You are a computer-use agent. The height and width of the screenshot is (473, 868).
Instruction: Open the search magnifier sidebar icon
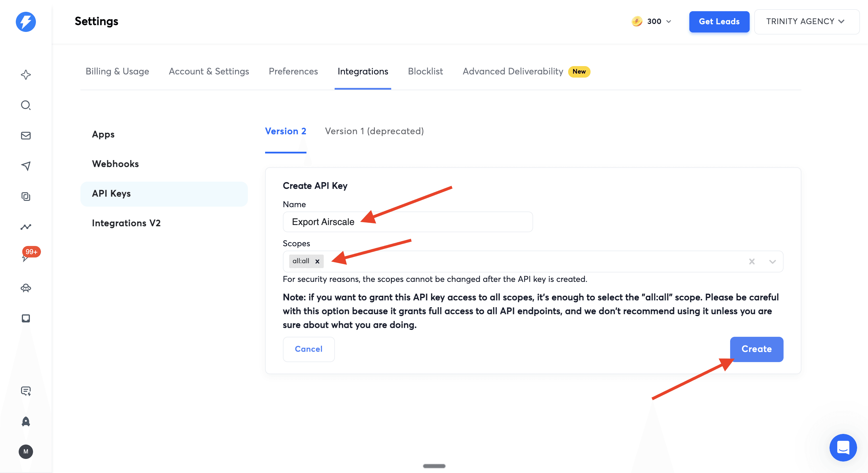coord(26,105)
